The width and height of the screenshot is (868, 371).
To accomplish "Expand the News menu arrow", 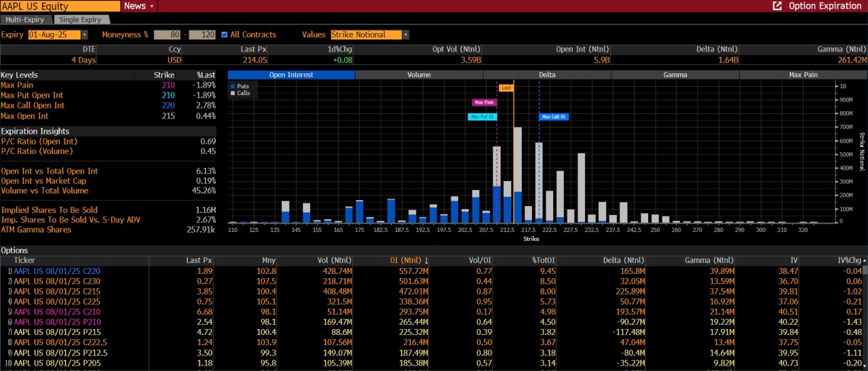I will pyautogui.click(x=151, y=6).
